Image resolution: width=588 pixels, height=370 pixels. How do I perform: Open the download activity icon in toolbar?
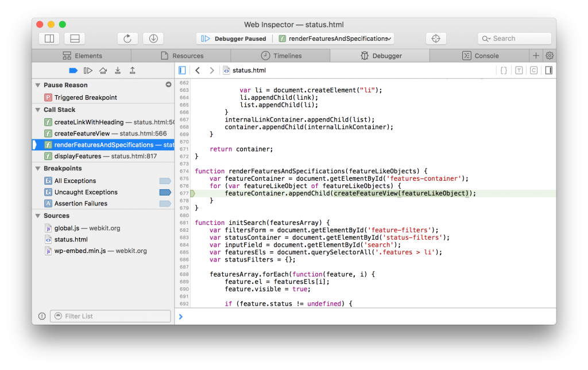153,38
